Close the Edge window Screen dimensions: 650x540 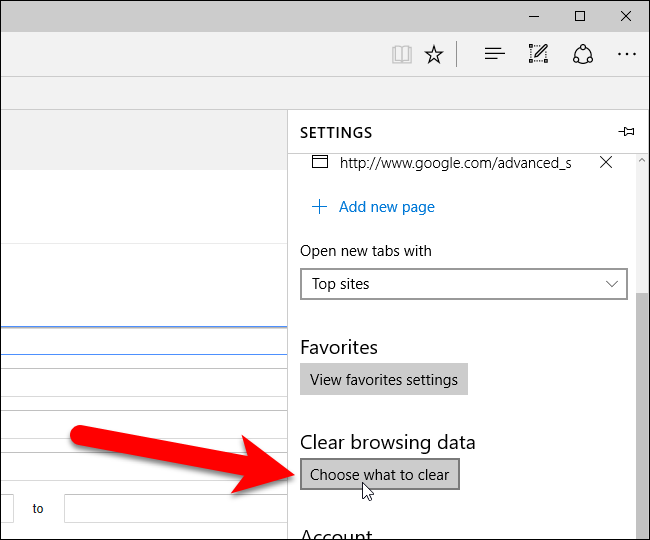[x=627, y=16]
